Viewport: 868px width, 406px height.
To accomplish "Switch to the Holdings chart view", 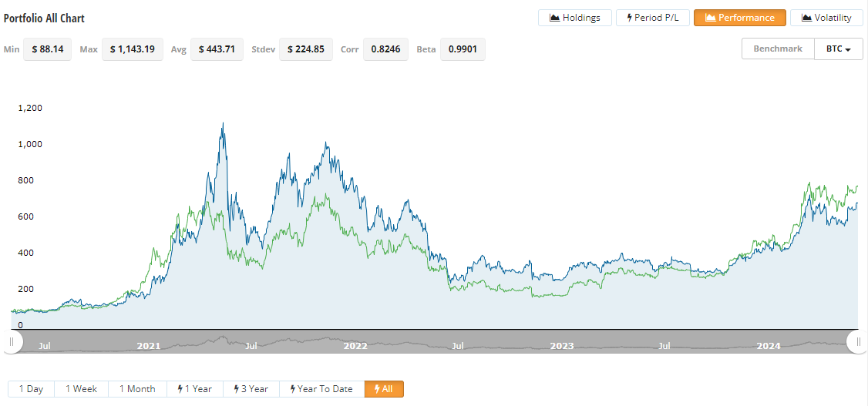I will (574, 18).
